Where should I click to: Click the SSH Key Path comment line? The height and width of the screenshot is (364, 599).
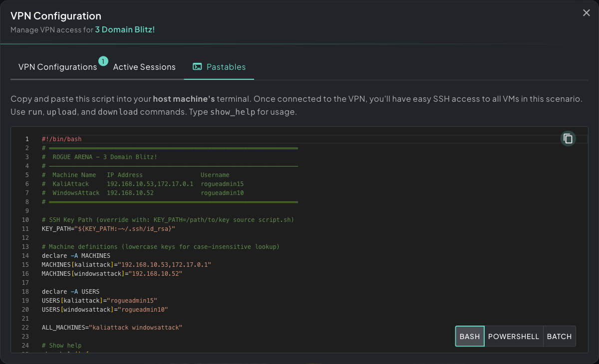(x=168, y=220)
